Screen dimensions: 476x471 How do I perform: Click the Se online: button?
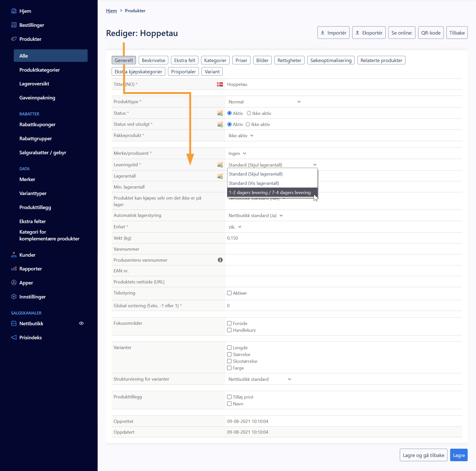402,33
